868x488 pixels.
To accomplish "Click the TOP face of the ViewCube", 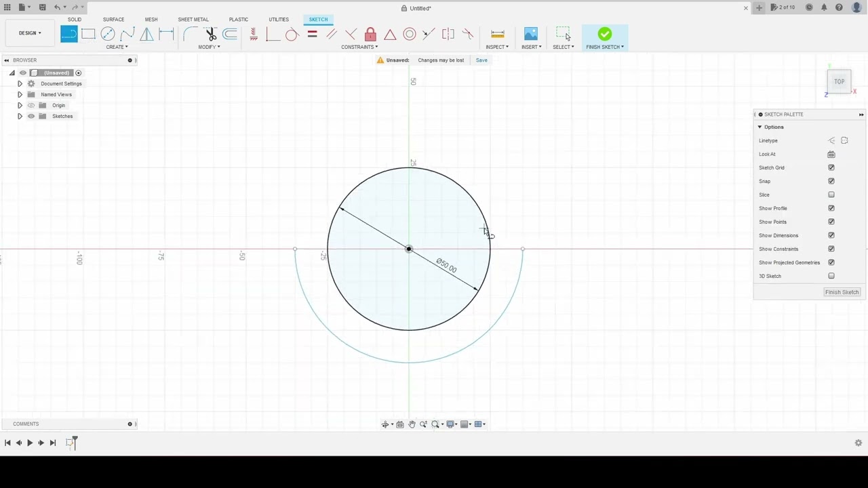I will click(x=839, y=82).
